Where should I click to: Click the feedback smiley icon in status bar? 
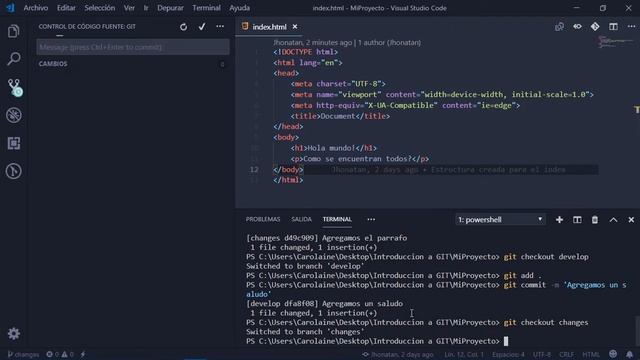[613, 354]
